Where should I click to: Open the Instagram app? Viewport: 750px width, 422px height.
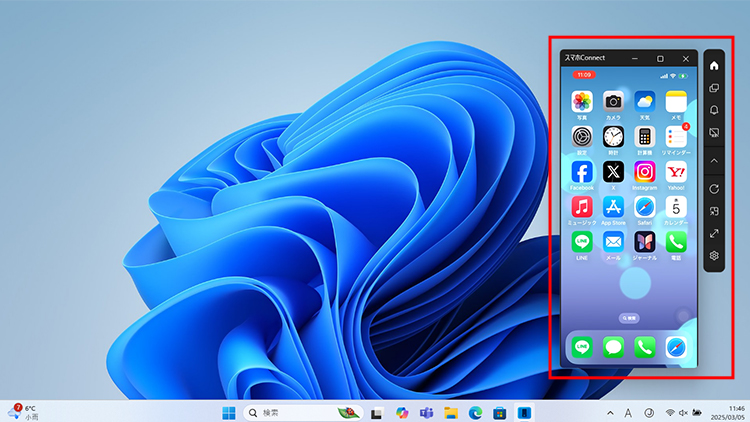645,171
